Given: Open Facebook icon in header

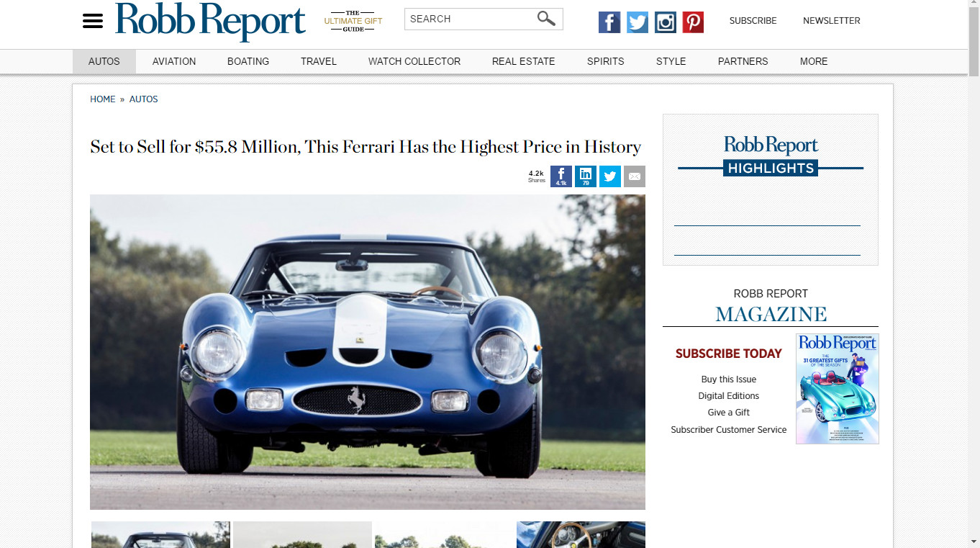Looking at the screenshot, I should click(609, 22).
